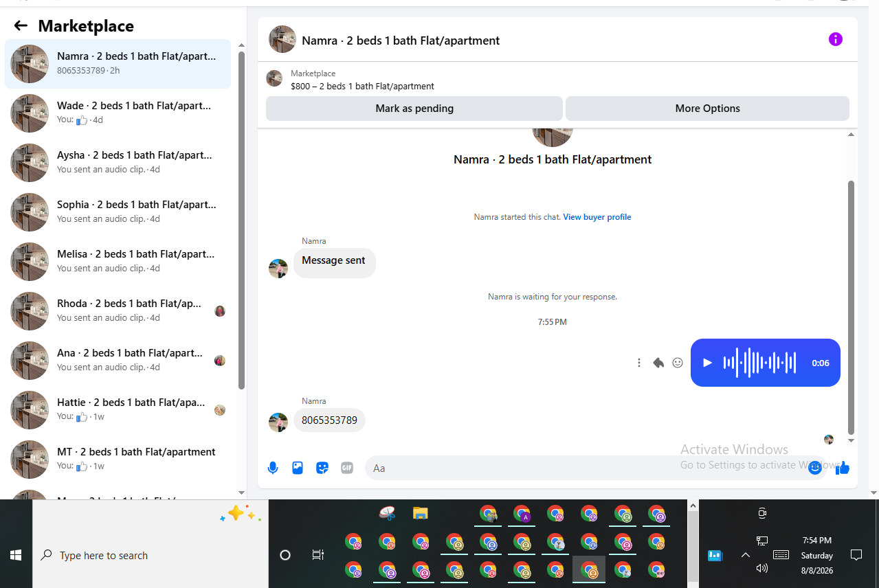Open the Snipping Tool from taskbar
879x588 pixels.
(387, 513)
